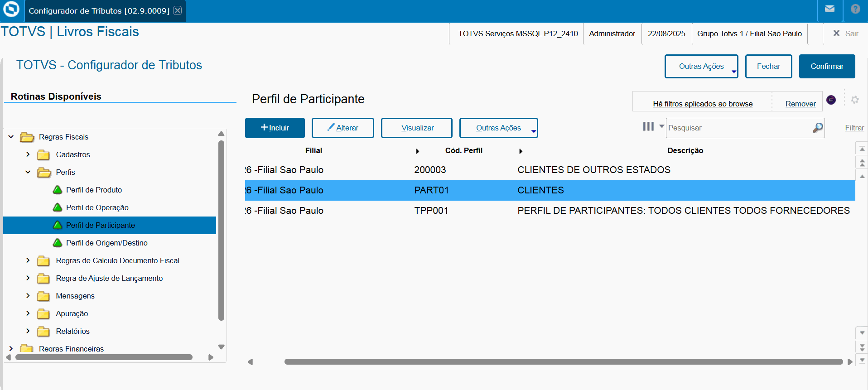Open Perfil de Operação routine
The height and width of the screenshot is (390, 868).
click(97, 207)
